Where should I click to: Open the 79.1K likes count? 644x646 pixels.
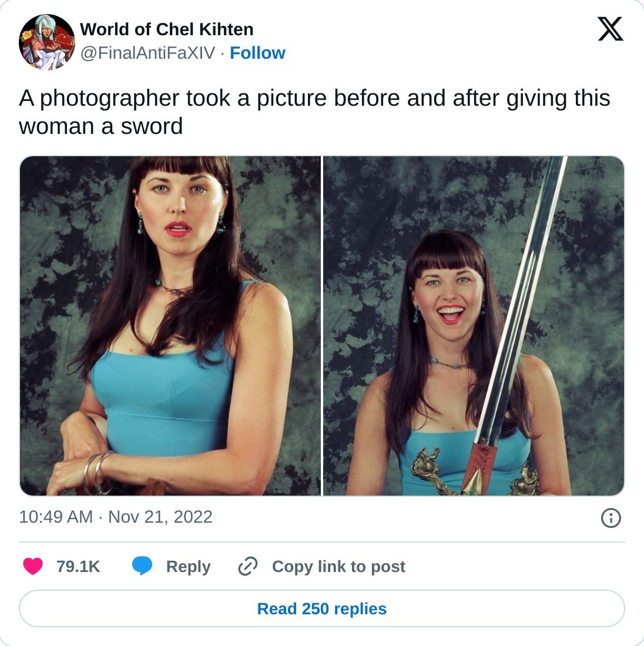(78, 567)
